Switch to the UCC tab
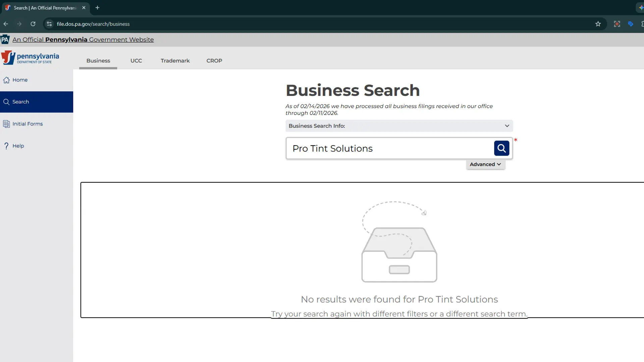644x362 pixels. pyautogui.click(x=136, y=61)
